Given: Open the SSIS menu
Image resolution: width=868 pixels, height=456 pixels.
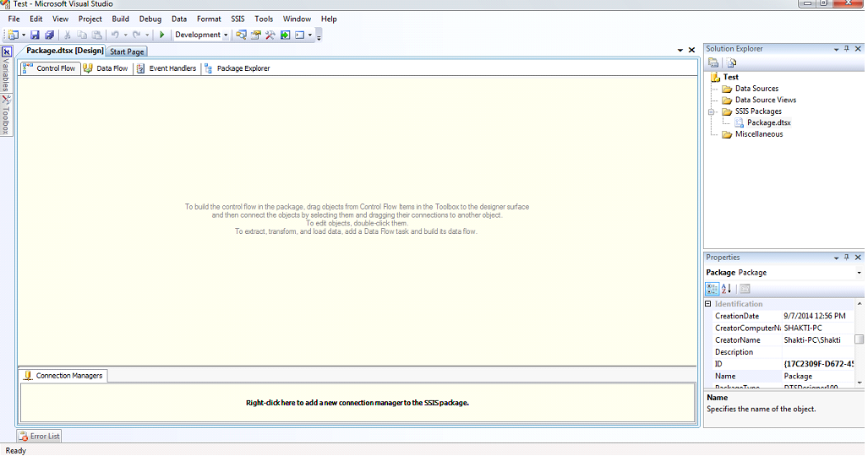Looking at the screenshot, I should click(x=237, y=19).
